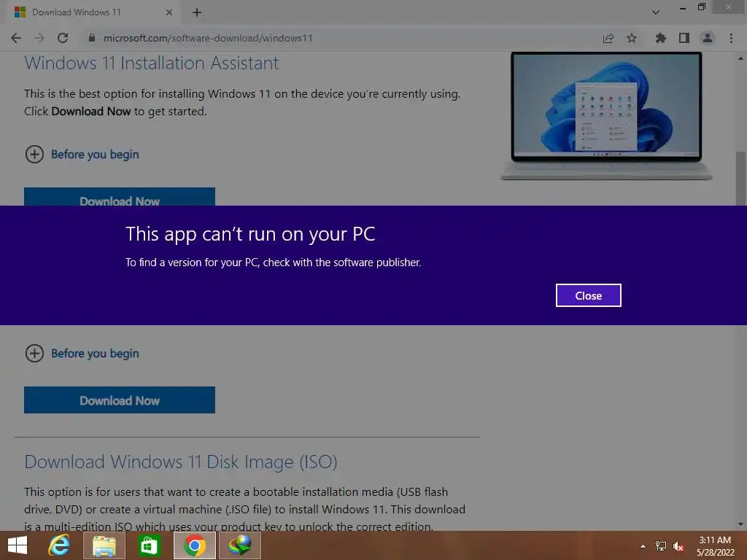This screenshot has height=560, width=747.
Task: Click the 'Download Windows 11 Disk Image (ISO)' heading
Action: [181, 462]
